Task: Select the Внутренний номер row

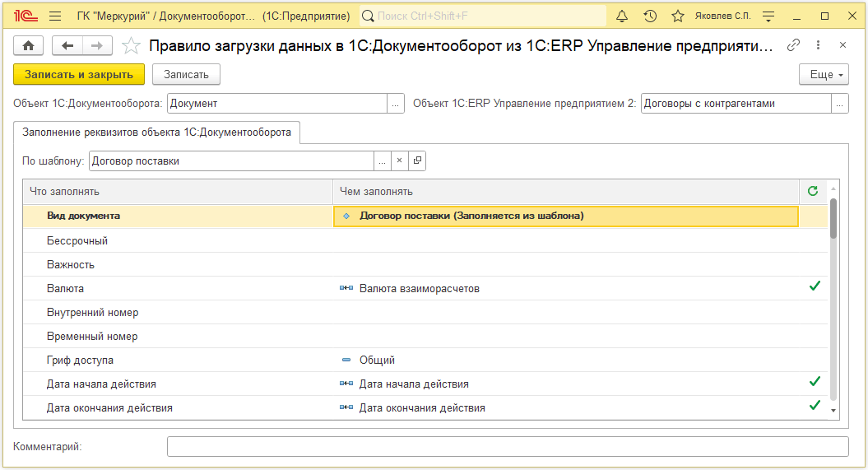Action: tap(425, 312)
